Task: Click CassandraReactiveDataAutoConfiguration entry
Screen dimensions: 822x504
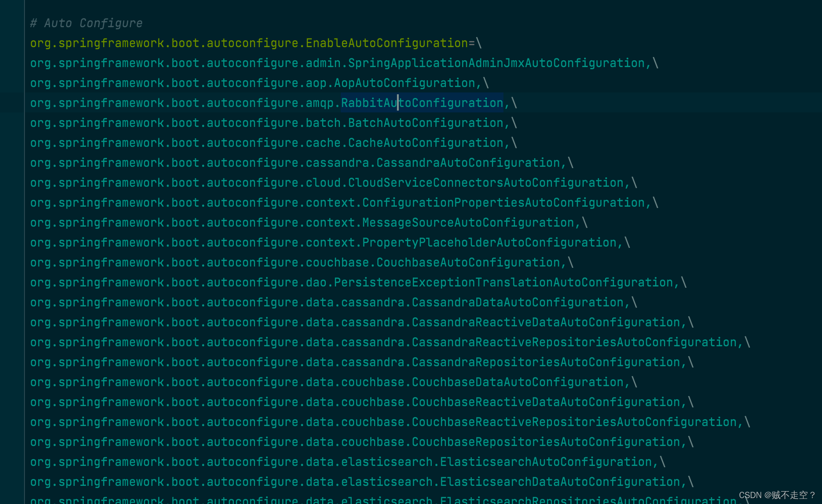Action: click(x=362, y=322)
